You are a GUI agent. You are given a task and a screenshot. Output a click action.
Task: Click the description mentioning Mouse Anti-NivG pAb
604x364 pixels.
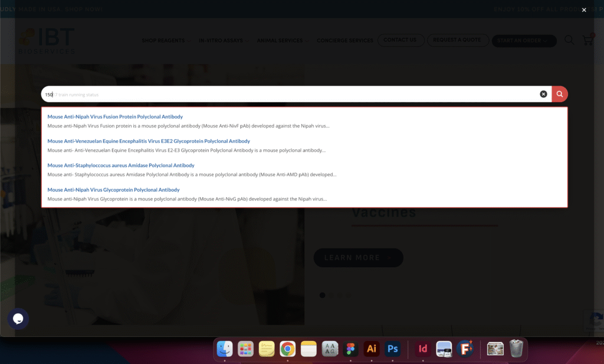coord(187,199)
